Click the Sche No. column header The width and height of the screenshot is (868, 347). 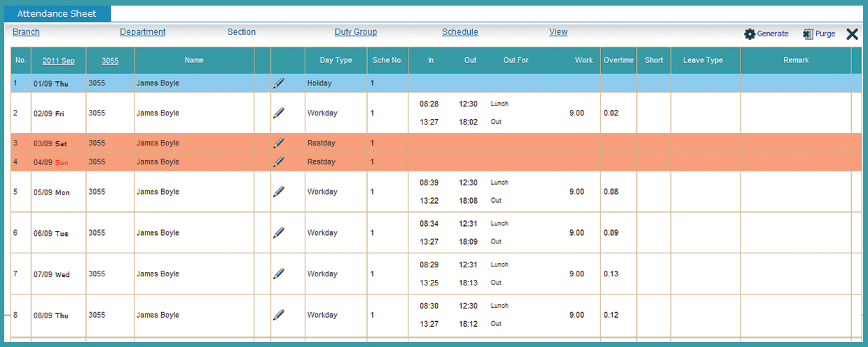[x=387, y=60]
